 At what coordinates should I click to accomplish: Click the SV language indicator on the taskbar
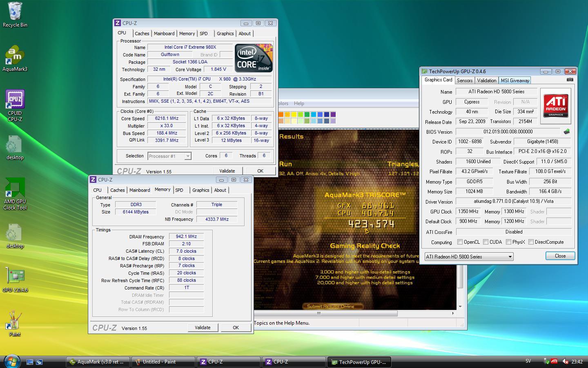click(x=528, y=361)
